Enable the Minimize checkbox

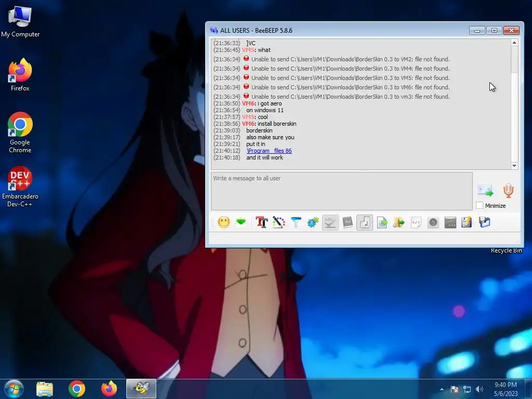pos(480,206)
